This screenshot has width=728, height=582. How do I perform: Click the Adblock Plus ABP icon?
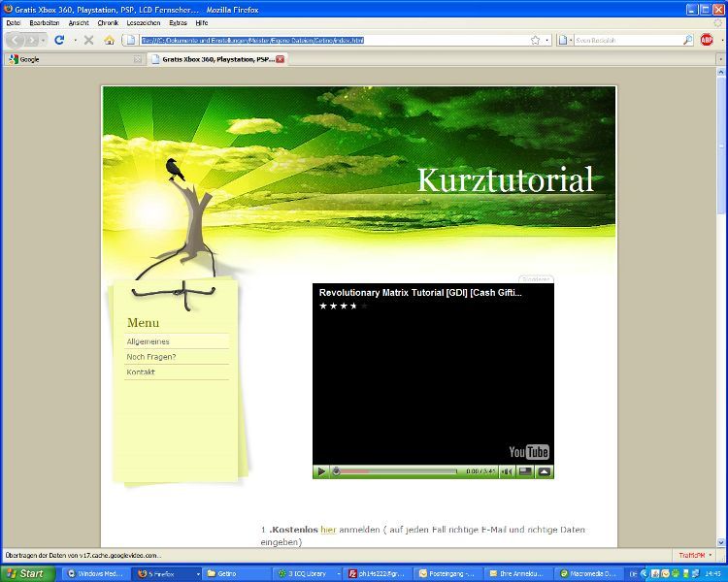coord(707,40)
